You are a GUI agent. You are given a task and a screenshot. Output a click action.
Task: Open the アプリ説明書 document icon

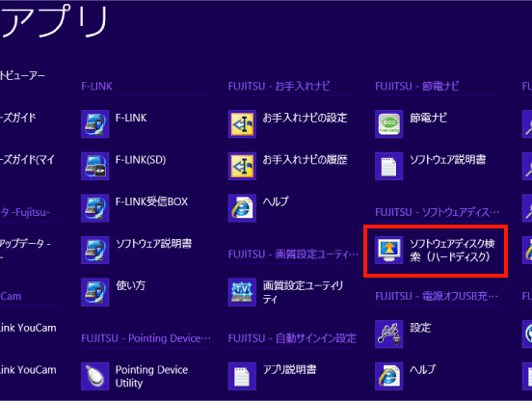click(x=242, y=376)
